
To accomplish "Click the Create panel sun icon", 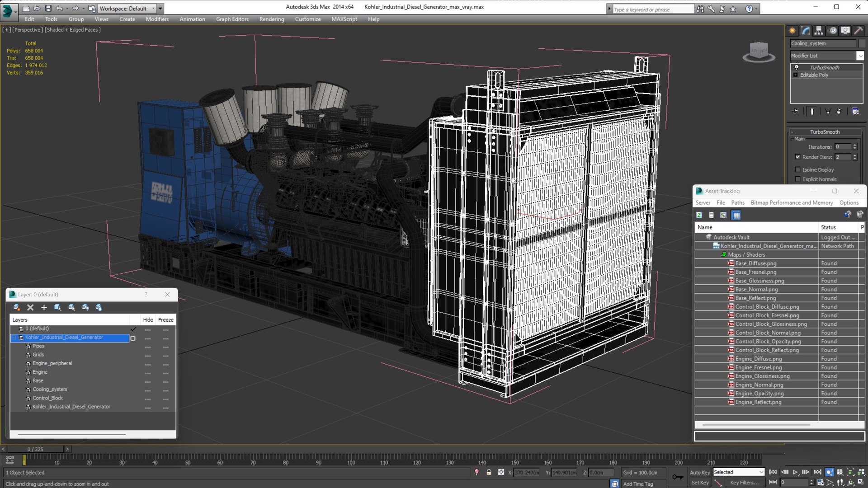I will click(793, 31).
